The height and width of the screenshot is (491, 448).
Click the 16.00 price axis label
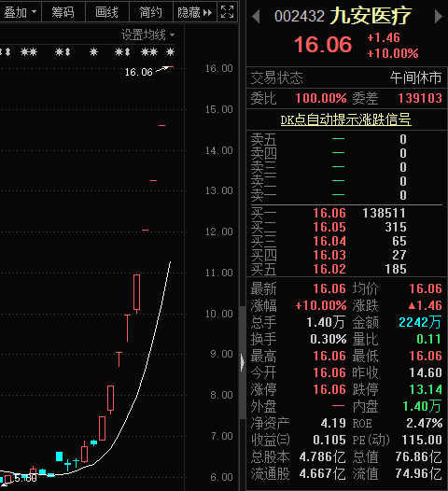(218, 68)
